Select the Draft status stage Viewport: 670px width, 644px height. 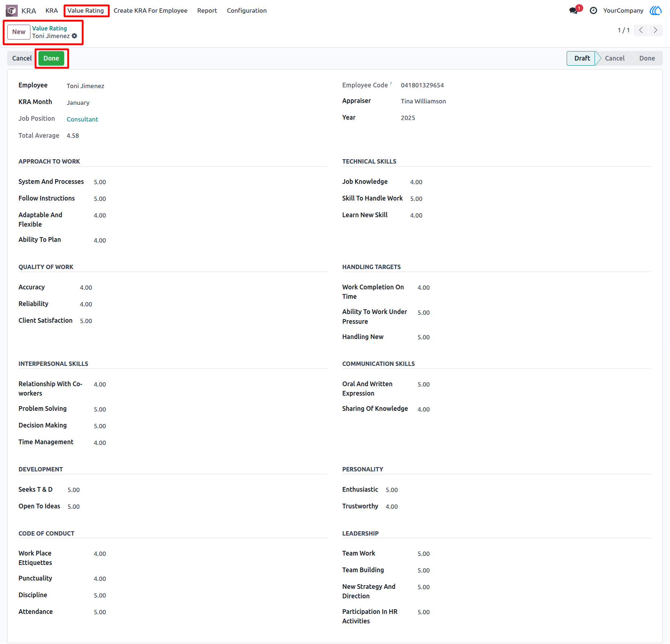tap(582, 58)
